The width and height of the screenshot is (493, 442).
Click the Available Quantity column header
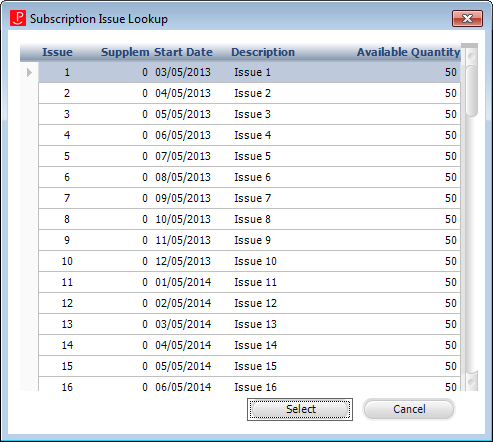[408, 52]
